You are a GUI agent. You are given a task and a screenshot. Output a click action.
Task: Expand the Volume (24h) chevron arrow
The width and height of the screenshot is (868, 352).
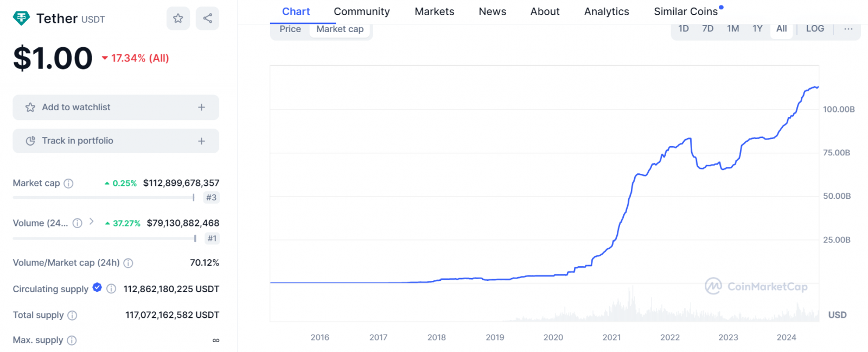(x=92, y=222)
